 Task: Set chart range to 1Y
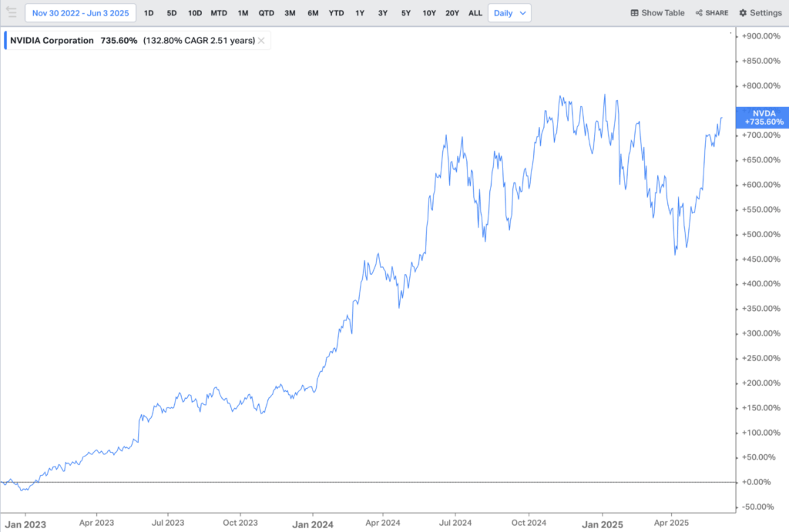tap(360, 13)
